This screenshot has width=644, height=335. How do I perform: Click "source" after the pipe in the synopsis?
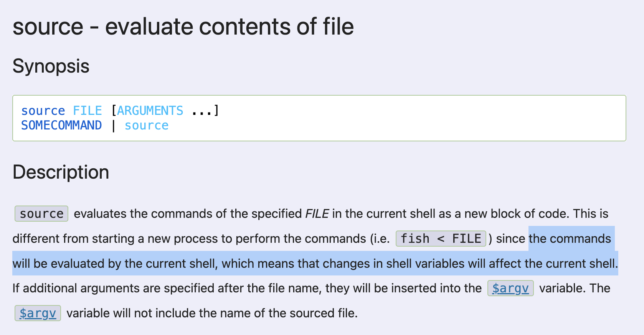click(147, 125)
